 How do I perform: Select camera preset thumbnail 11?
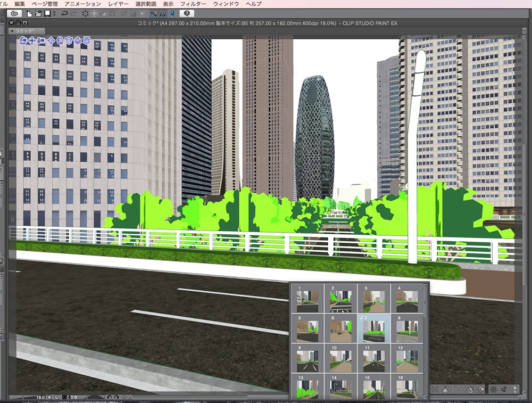(373, 358)
